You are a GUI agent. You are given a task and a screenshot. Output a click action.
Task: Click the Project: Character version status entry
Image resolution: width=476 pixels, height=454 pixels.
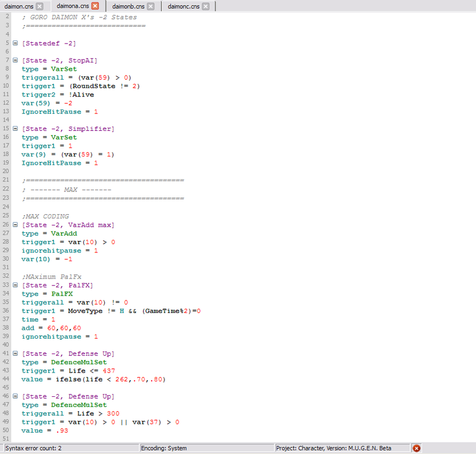(343, 448)
